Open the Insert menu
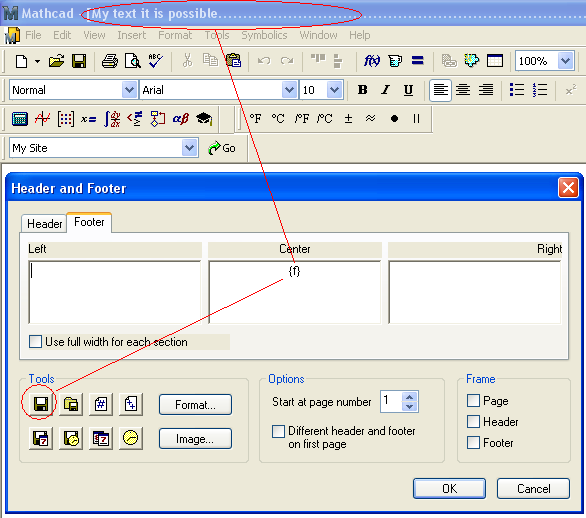The image size is (586, 518). [x=132, y=35]
